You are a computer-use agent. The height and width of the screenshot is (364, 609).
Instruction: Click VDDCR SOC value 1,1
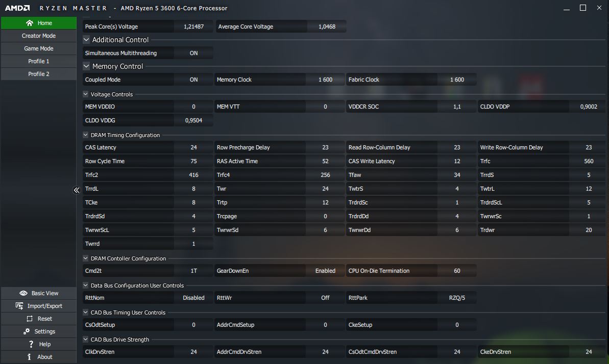click(457, 107)
